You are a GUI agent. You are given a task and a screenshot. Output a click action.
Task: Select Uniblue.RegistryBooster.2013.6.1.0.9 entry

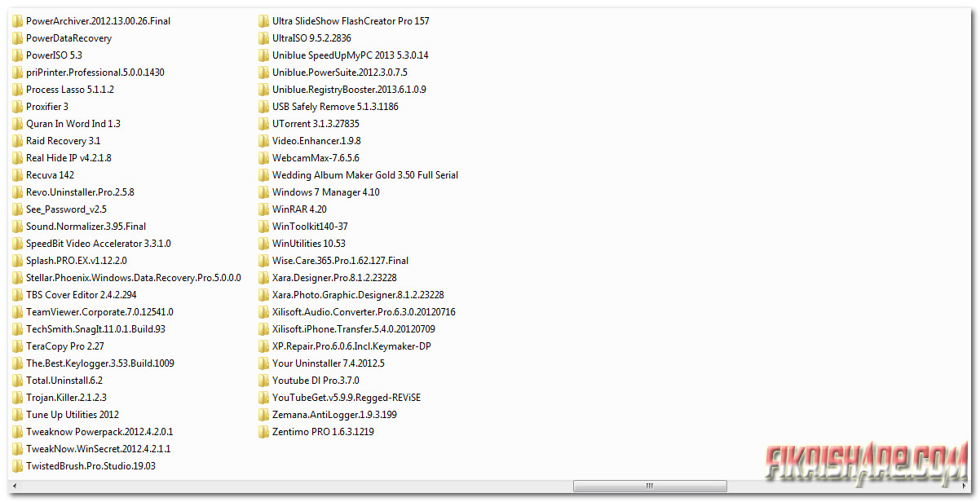[x=349, y=90]
